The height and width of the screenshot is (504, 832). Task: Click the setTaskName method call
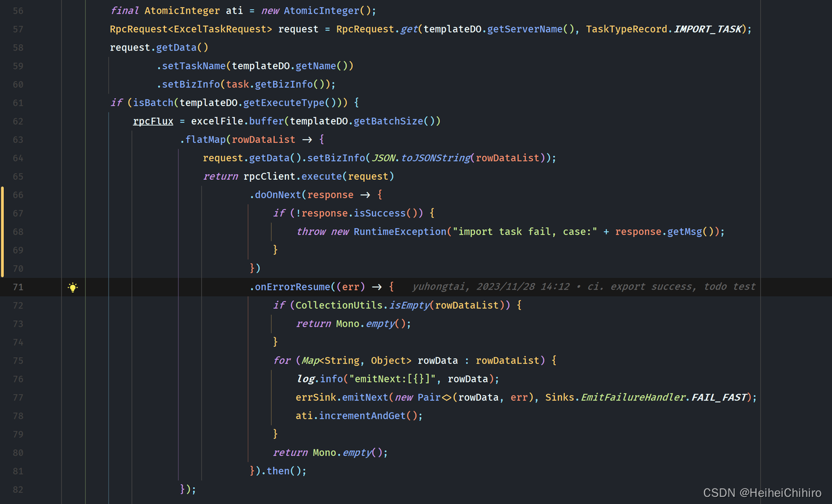pos(194,66)
